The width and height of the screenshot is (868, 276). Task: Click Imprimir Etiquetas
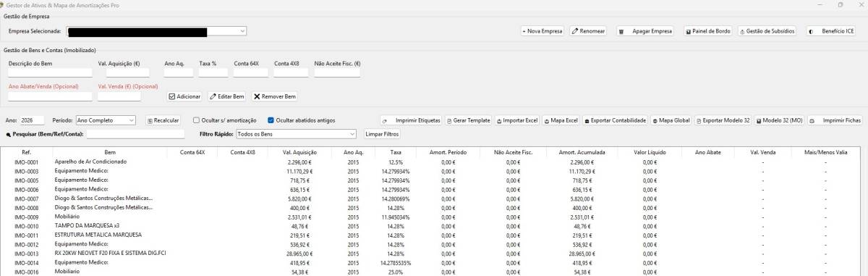[x=411, y=120]
